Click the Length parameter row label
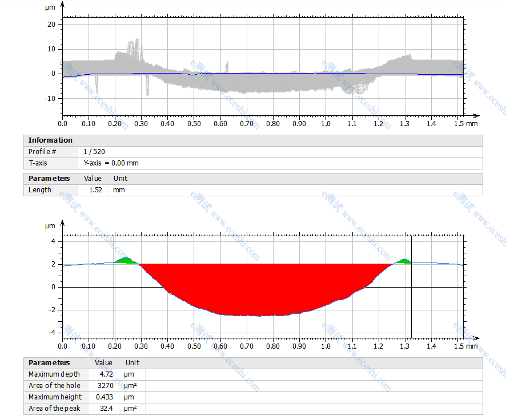506x420 pixels. point(39,190)
